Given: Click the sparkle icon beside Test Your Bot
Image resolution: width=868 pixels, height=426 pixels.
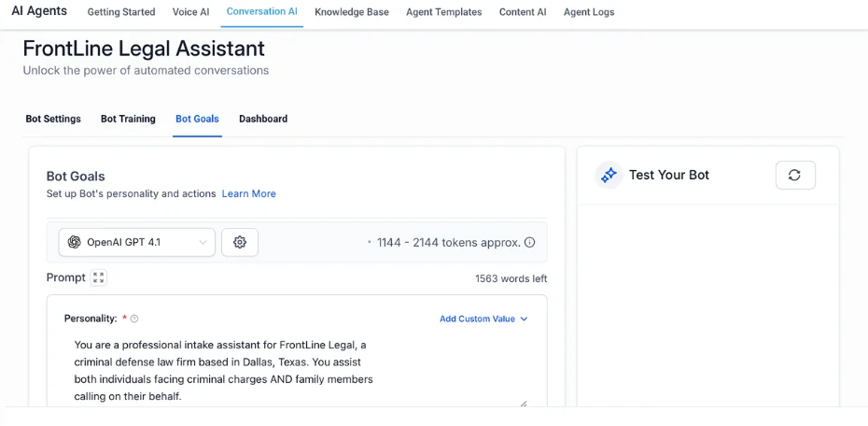Looking at the screenshot, I should click(x=609, y=175).
